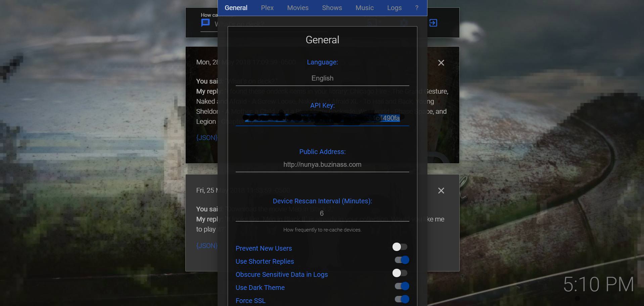Click the 'Use Dark Theme' label text

pyautogui.click(x=260, y=288)
